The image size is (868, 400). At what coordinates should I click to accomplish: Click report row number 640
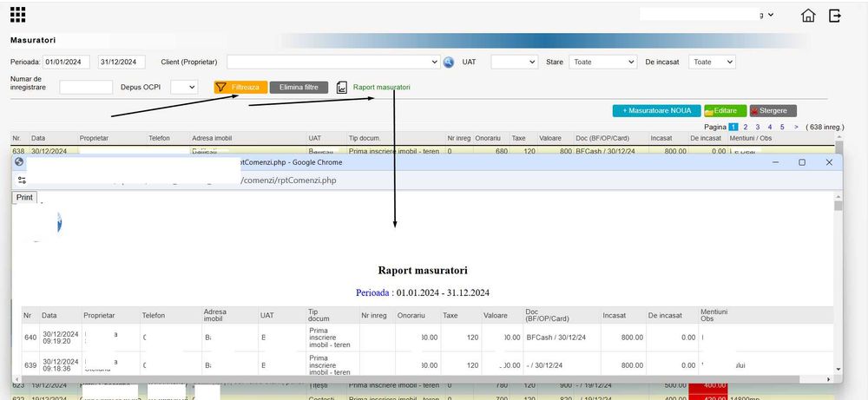click(x=30, y=337)
